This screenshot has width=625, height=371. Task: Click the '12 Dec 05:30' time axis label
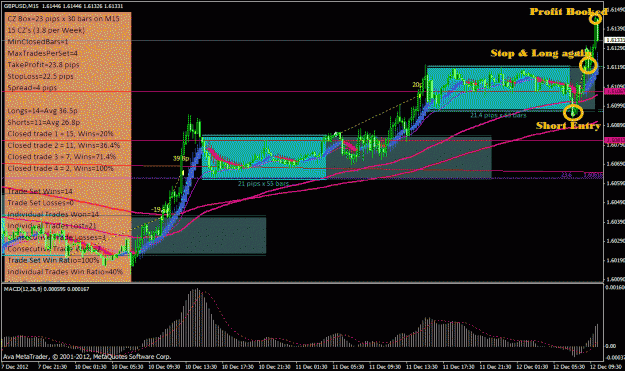click(569, 367)
